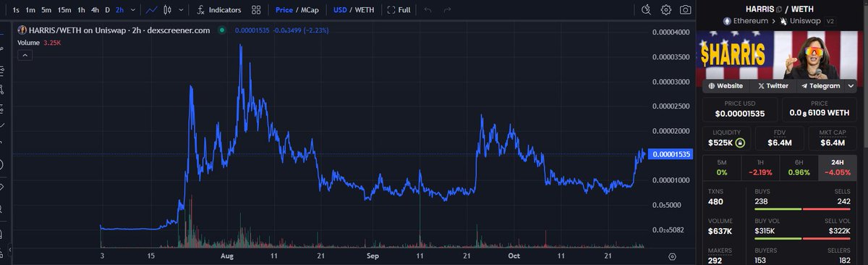Select the 1m timeframe
Screen dimensions: 868x265
(x=30, y=10)
